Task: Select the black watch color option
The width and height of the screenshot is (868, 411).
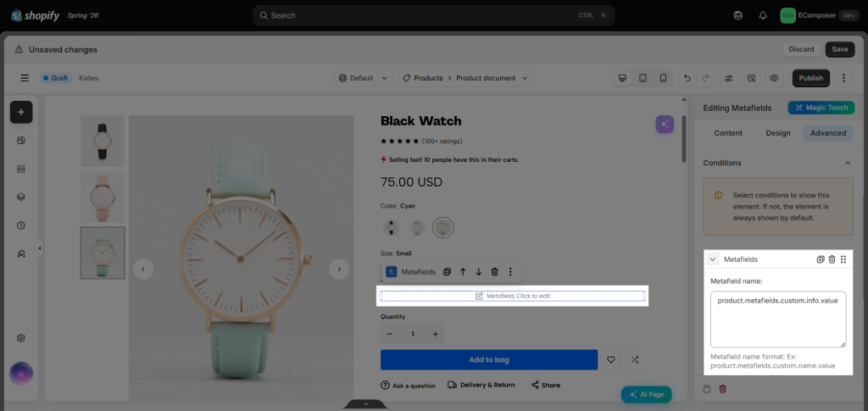Action: pyautogui.click(x=391, y=227)
